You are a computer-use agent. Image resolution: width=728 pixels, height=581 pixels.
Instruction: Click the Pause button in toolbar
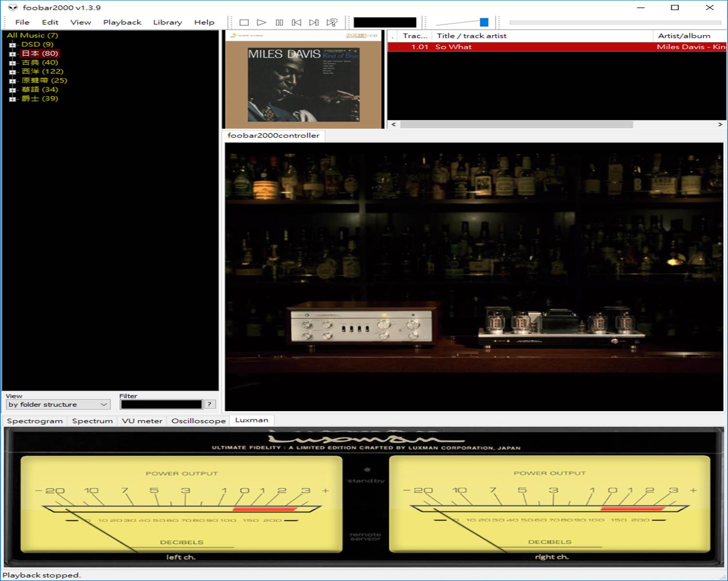pyautogui.click(x=279, y=22)
